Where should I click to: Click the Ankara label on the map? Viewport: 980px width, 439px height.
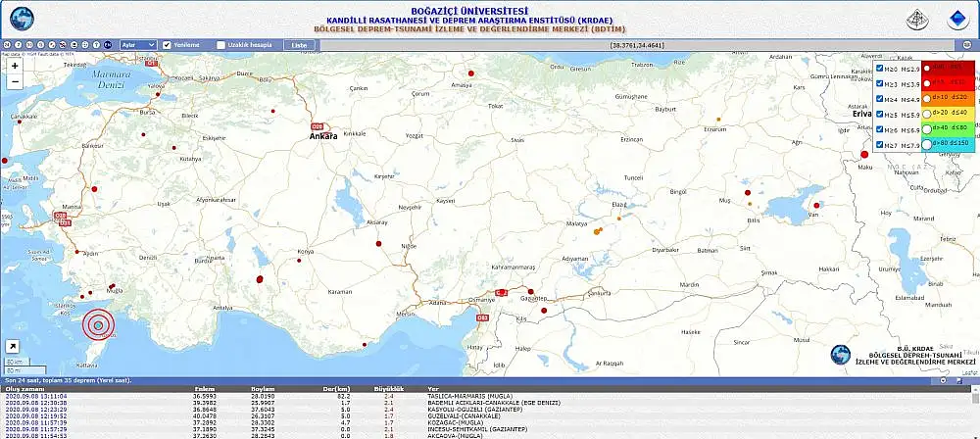coord(323,135)
